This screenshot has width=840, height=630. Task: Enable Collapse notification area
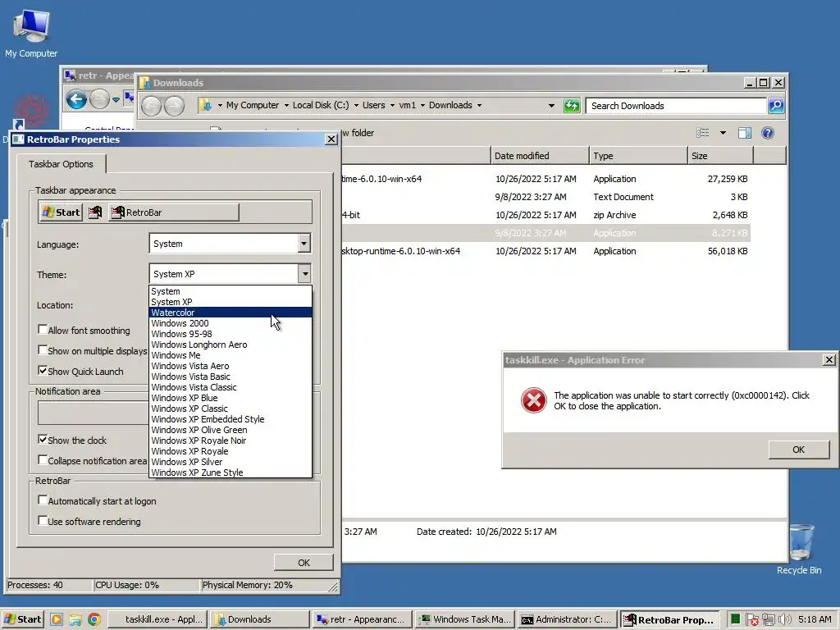click(43, 459)
